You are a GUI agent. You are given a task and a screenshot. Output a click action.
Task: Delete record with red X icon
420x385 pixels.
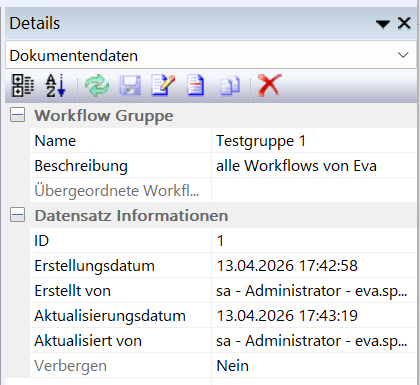[270, 86]
